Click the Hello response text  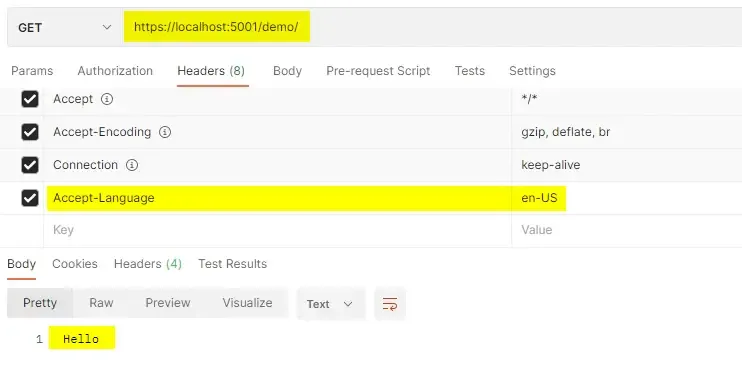81,339
